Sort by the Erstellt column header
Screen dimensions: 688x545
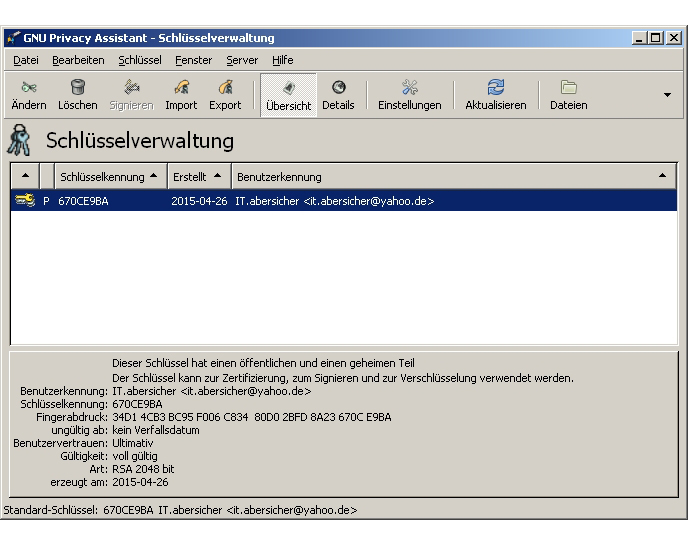click(197, 177)
